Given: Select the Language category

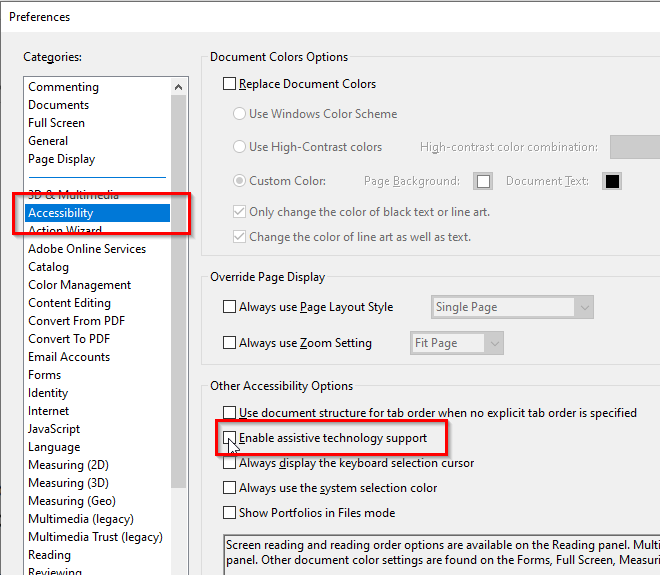Looking at the screenshot, I should click(x=54, y=447).
